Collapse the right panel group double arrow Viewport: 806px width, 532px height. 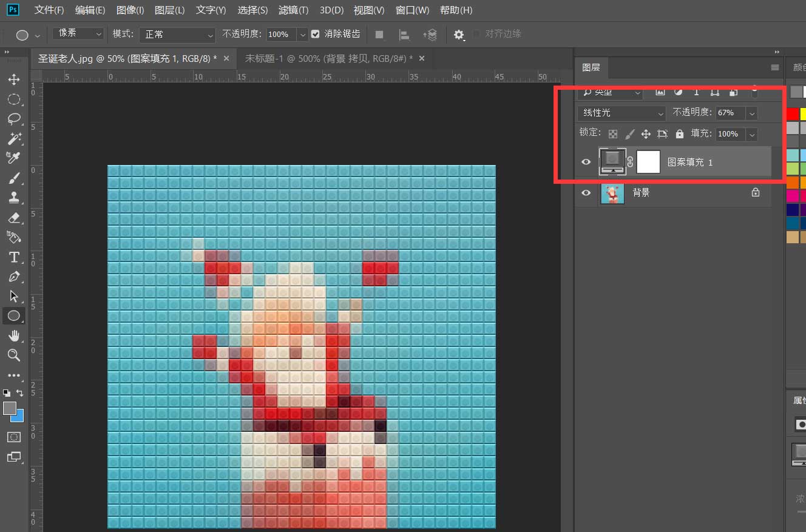(x=777, y=52)
